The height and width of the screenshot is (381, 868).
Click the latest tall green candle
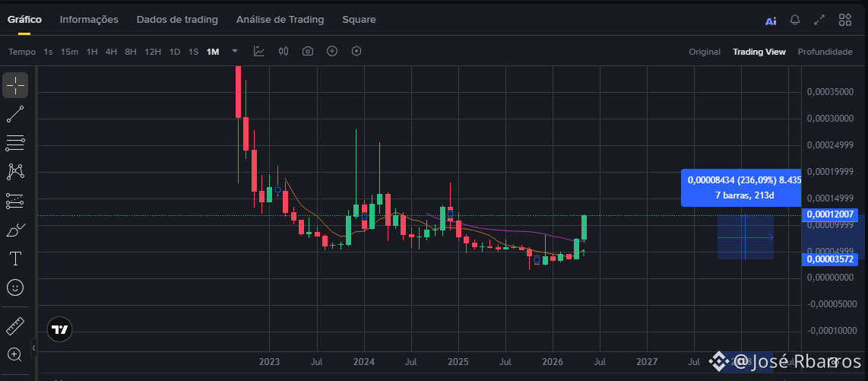click(584, 227)
